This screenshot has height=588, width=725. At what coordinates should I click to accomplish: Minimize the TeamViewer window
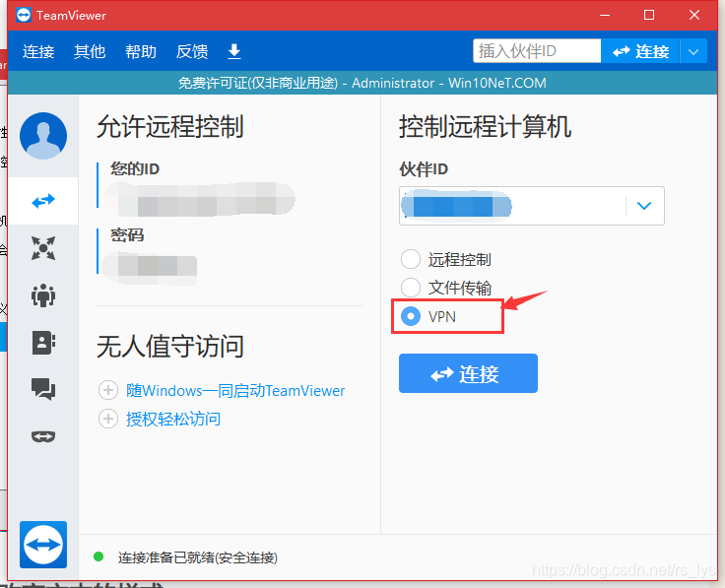[x=605, y=15]
